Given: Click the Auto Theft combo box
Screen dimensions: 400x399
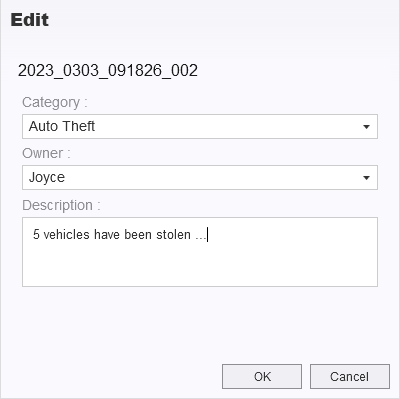Looking at the screenshot, I should pyautogui.click(x=200, y=126).
